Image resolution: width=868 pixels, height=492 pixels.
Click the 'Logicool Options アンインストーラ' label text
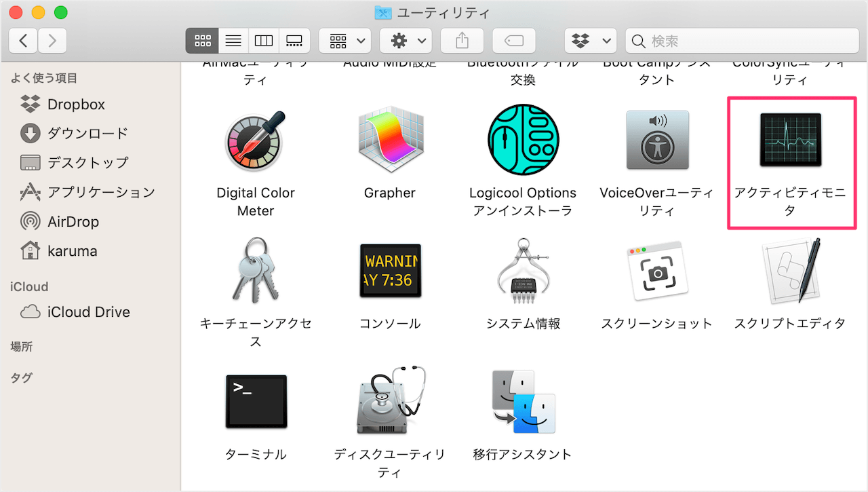[523, 202]
